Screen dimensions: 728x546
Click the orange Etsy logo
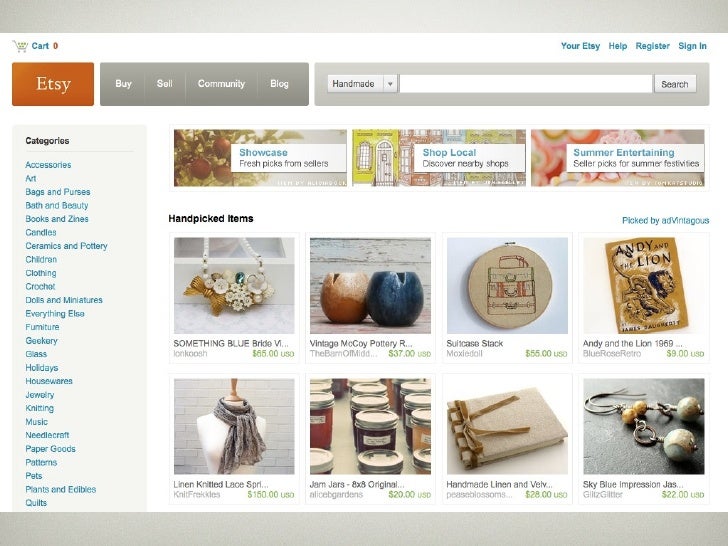pos(53,84)
